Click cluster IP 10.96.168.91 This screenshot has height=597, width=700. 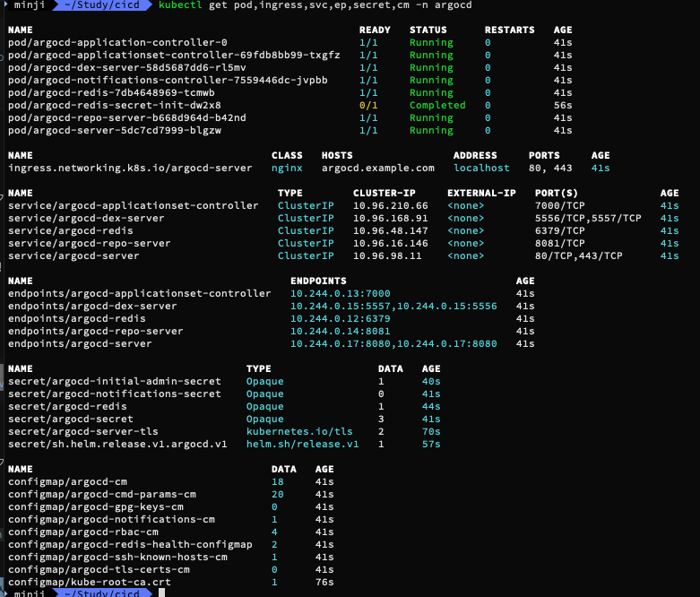click(x=391, y=218)
